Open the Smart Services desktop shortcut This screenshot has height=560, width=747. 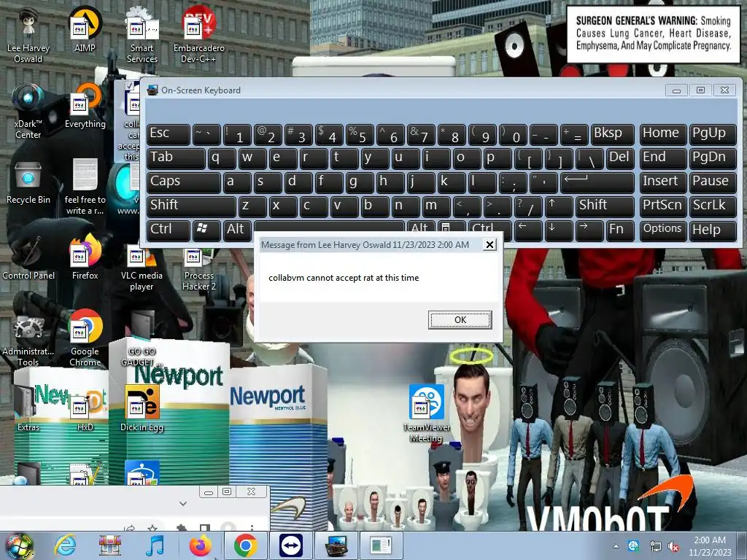(142, 35)
